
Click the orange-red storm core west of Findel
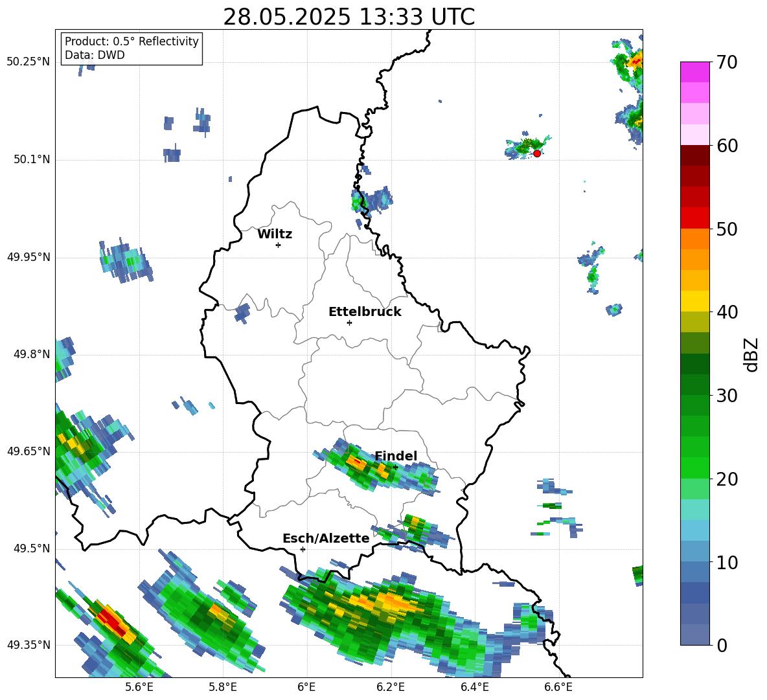355,462
